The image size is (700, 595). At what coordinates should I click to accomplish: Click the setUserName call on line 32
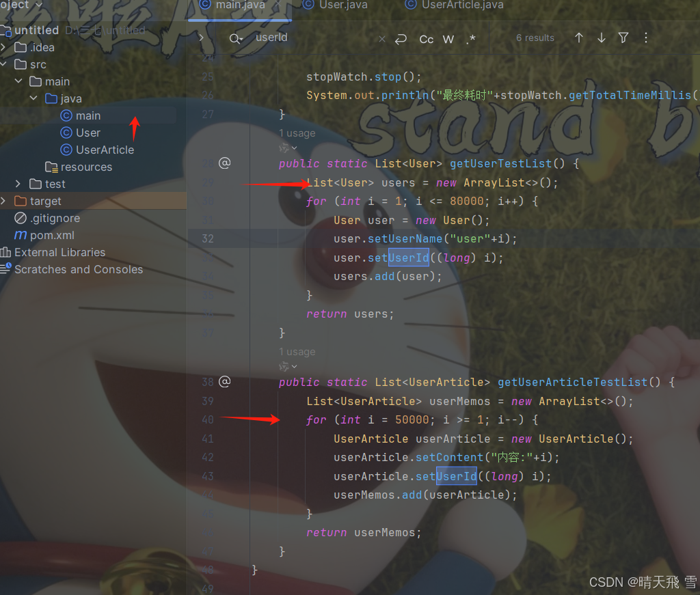(x=405, y=238)
